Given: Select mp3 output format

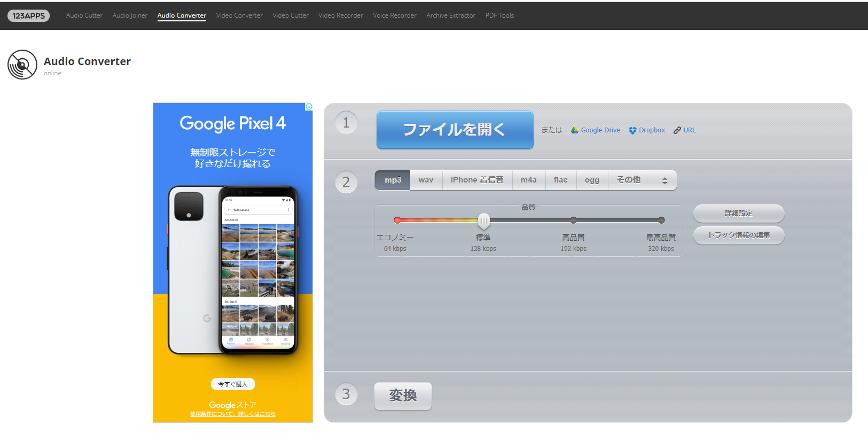Looking at the screenshot, I should tap(393, 180).
